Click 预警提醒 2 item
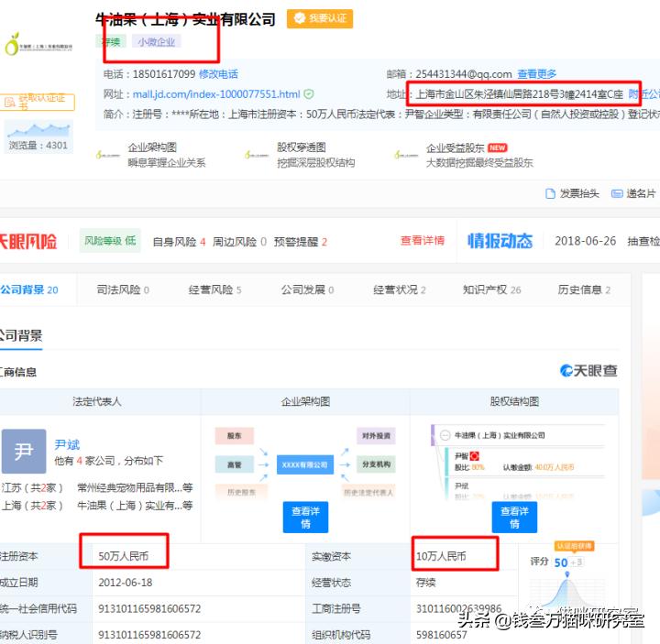This screenshot has height=644, width=660. pyautogui.click(x=301, y=242)
